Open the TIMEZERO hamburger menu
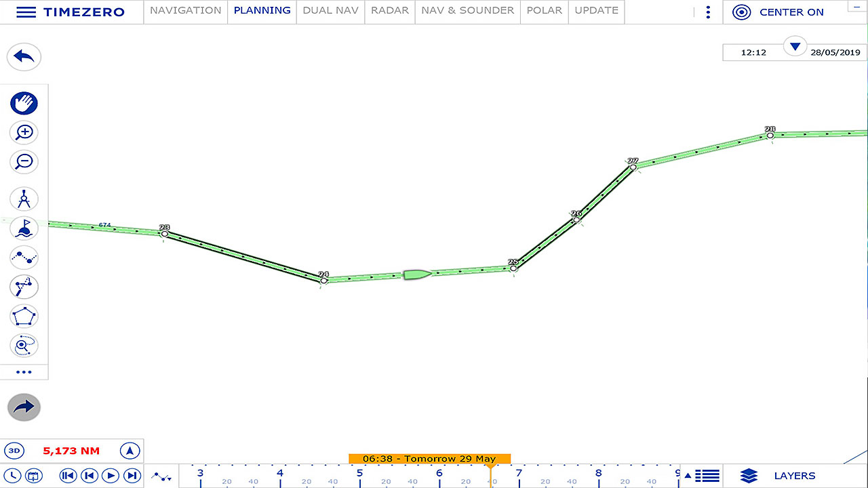 coord(26,12)
